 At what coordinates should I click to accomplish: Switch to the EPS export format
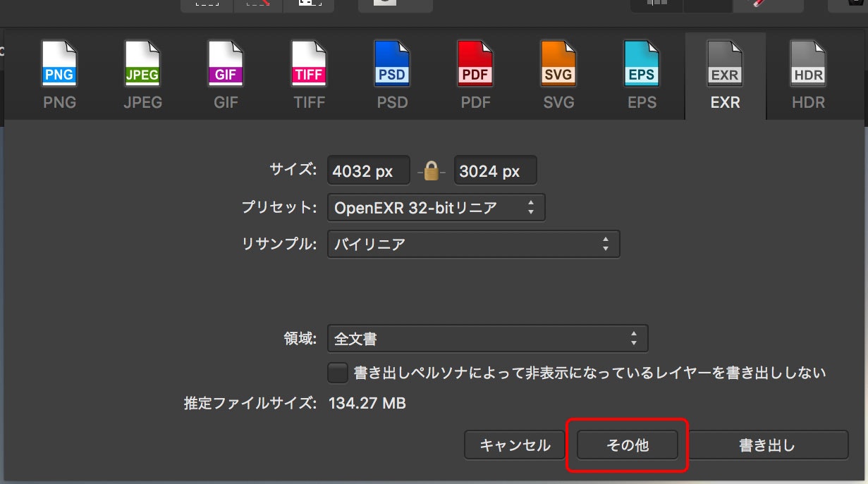tap(642, 75)
